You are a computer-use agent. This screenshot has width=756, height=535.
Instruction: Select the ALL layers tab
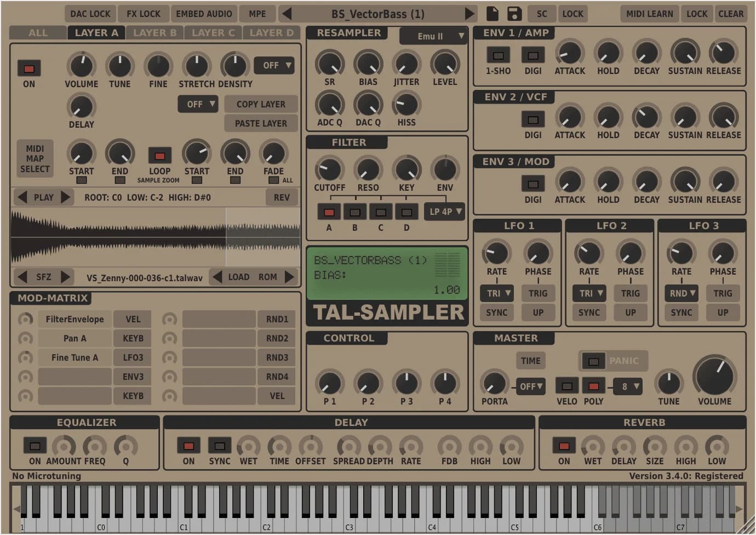[37, 32]
